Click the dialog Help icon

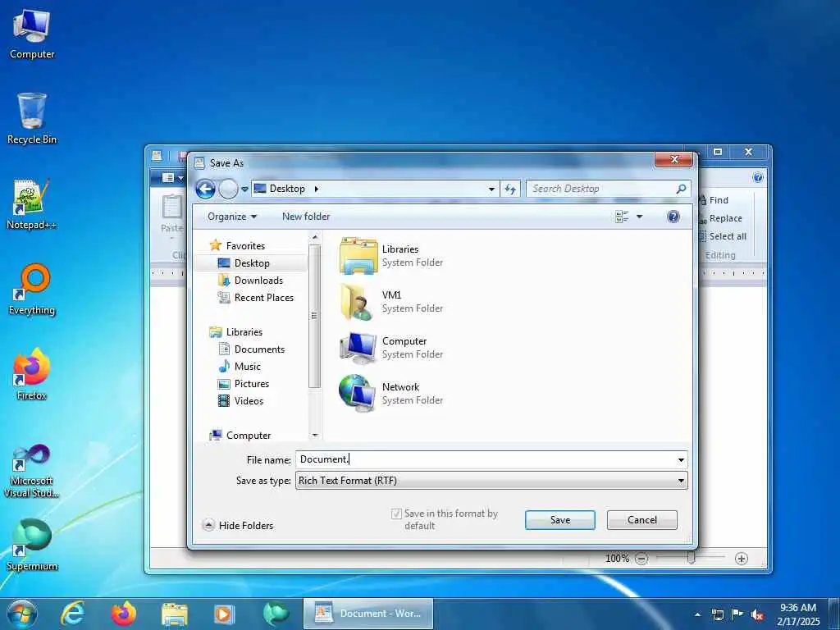pos(673,217)
